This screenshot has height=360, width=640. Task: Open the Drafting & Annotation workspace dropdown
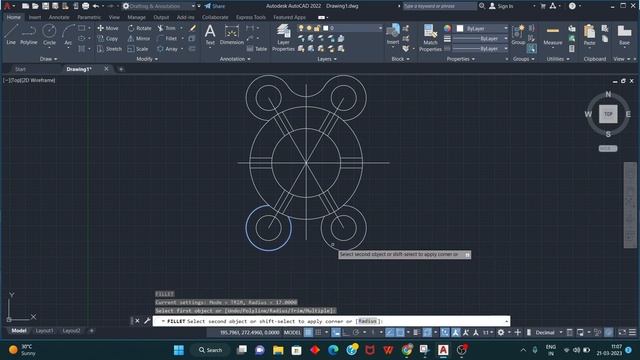pyautogui.click(x=158, y=6)
